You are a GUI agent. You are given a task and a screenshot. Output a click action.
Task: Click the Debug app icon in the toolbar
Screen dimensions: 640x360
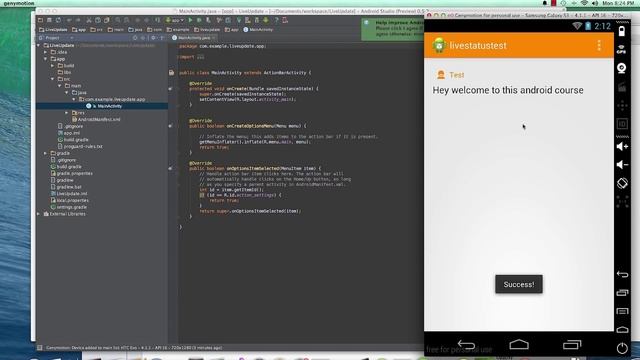pos(199,20)
